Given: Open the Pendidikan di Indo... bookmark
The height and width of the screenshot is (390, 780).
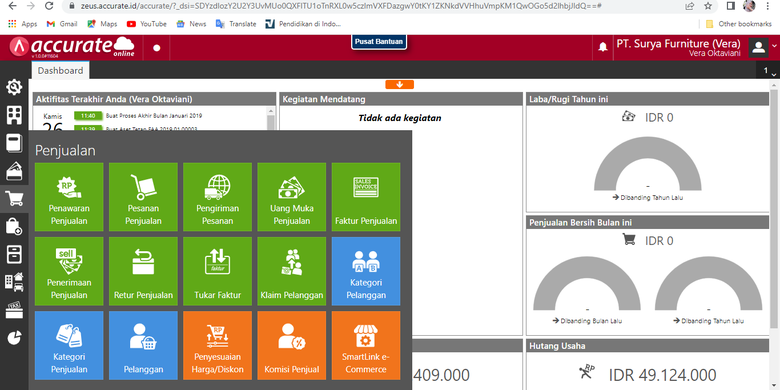Looking at the screenshot, I should click(x=303, y=24).
